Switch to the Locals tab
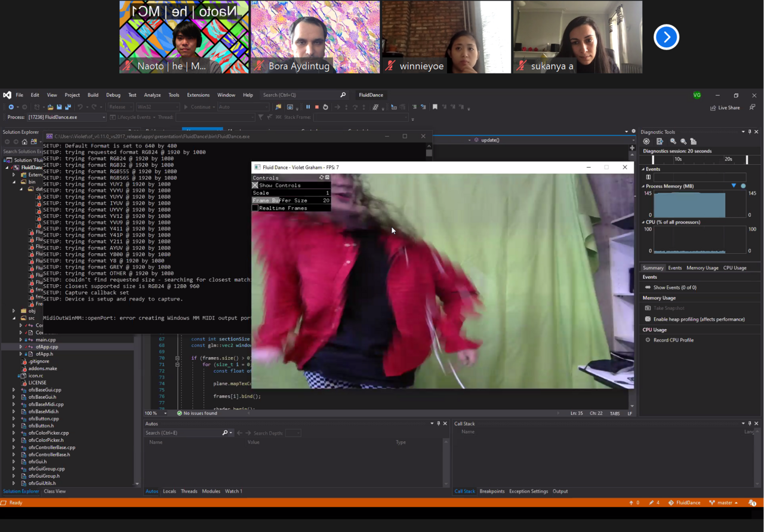 pos(170,491)
